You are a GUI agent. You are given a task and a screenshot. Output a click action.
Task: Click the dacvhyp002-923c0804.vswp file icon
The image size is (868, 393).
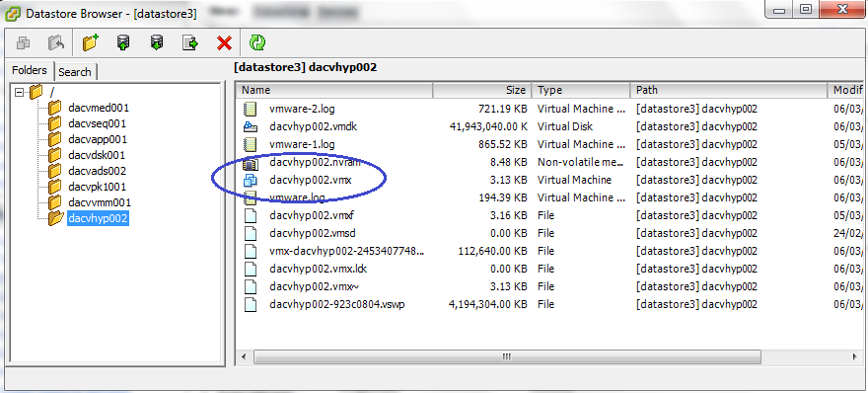tap(251, 304)
